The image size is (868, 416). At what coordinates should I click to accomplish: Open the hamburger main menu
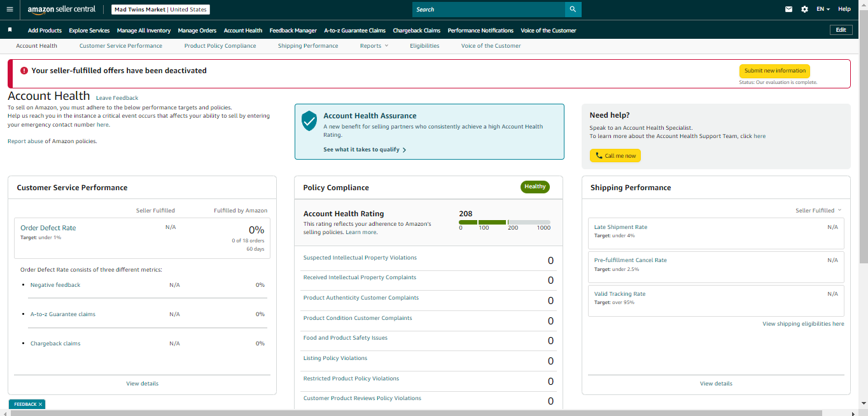coord(10,10)
